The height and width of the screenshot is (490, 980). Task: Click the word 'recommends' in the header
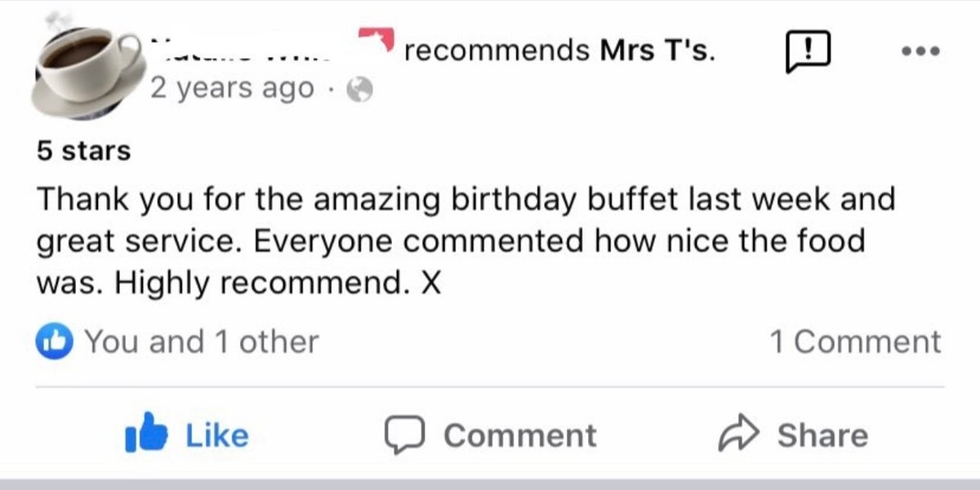497,50
